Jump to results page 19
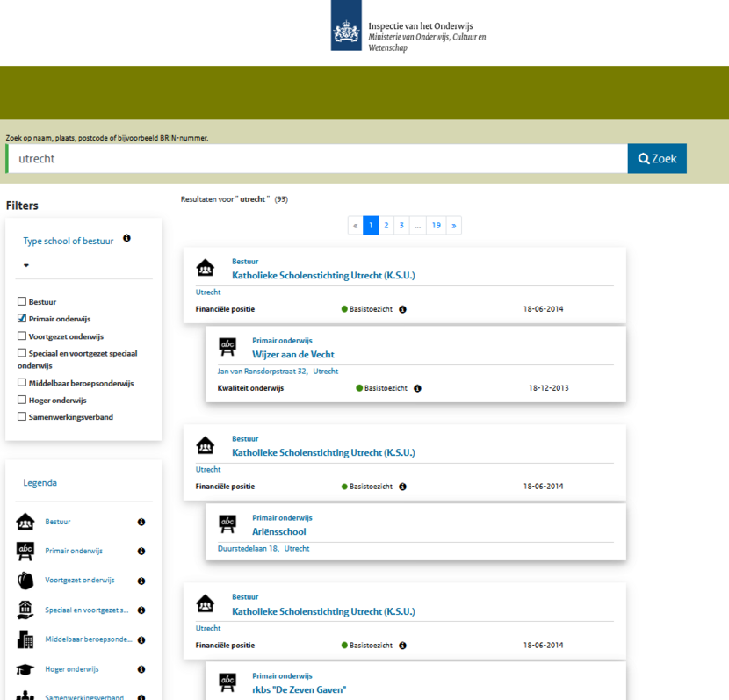Image resolution: width=729 pixels, height=700 pixels. 437,226
